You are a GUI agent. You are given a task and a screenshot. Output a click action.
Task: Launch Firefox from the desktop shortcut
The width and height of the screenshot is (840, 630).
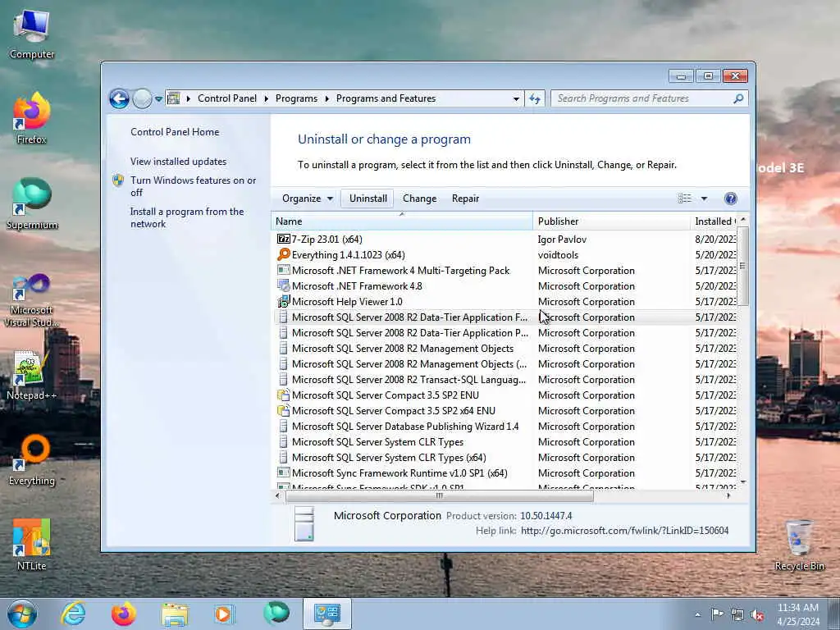(32, 118)
